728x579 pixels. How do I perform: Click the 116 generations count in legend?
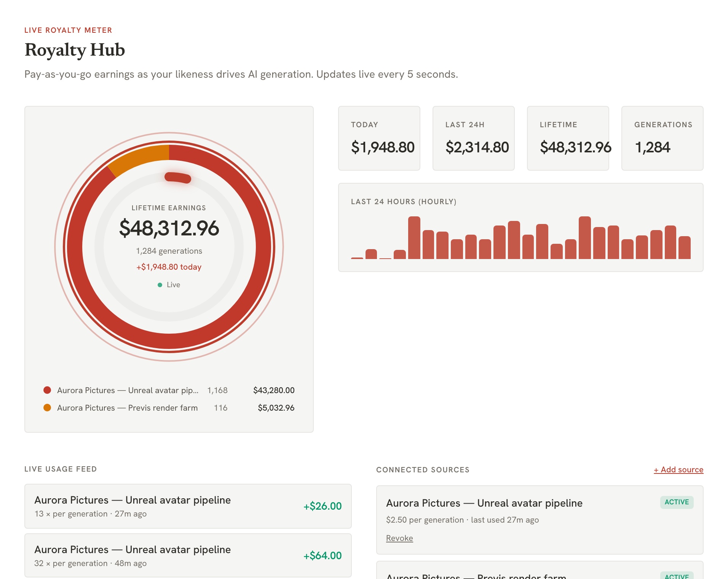[x=221, y=408]
